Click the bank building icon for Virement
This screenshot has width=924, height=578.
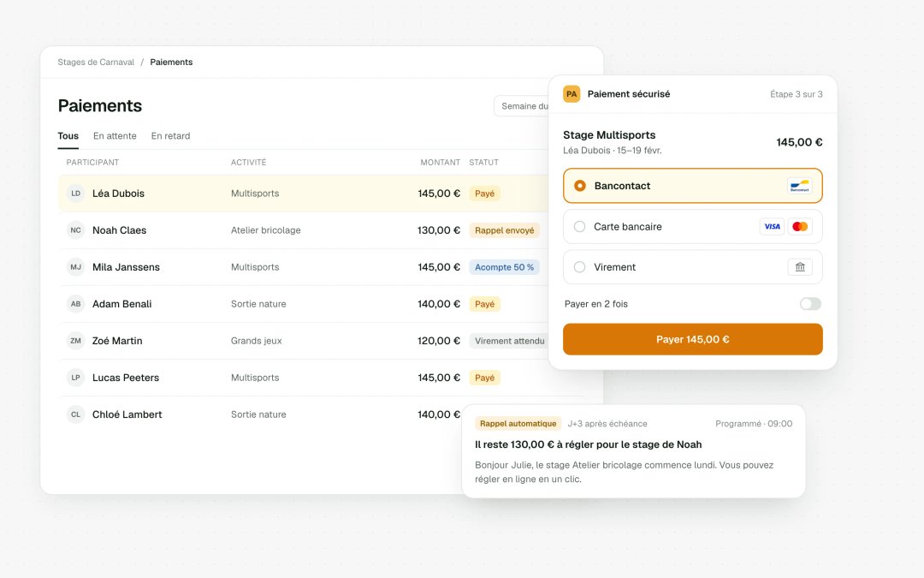point(800,267)
